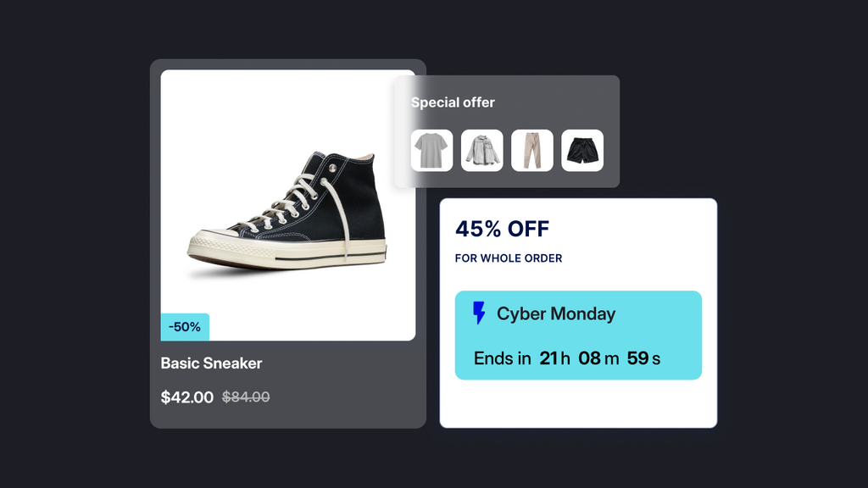Click the $42.00 sale price
This screenshot has height=488, width=868.
186,396
